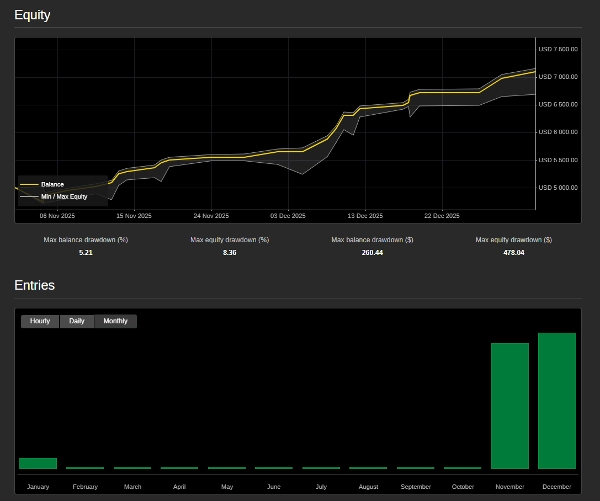Viewport: 600px width, 501px height.
Task: Click the Entries section heading
Action: point(34,285)
